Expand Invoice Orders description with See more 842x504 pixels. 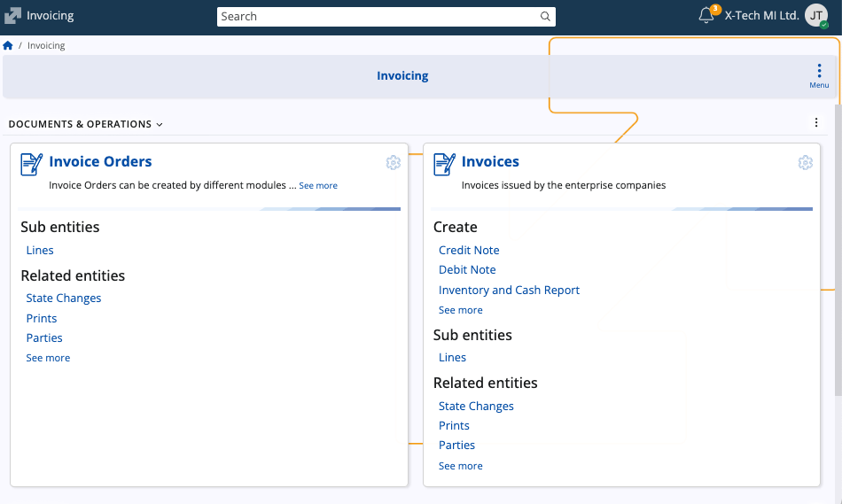click(x=318, y=186)
